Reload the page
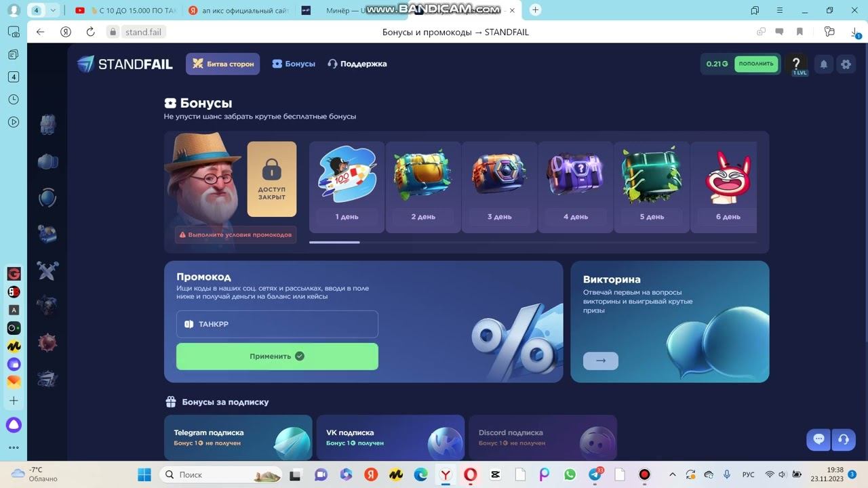Viewport: 868px width, 488px height. point(90,32)
